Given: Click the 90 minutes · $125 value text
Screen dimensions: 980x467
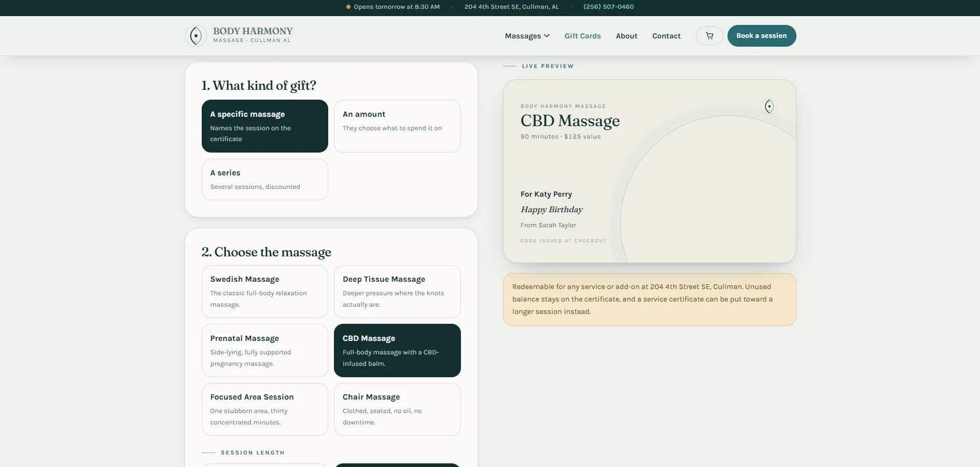Looking at the screenshot, I should (561, 136).
